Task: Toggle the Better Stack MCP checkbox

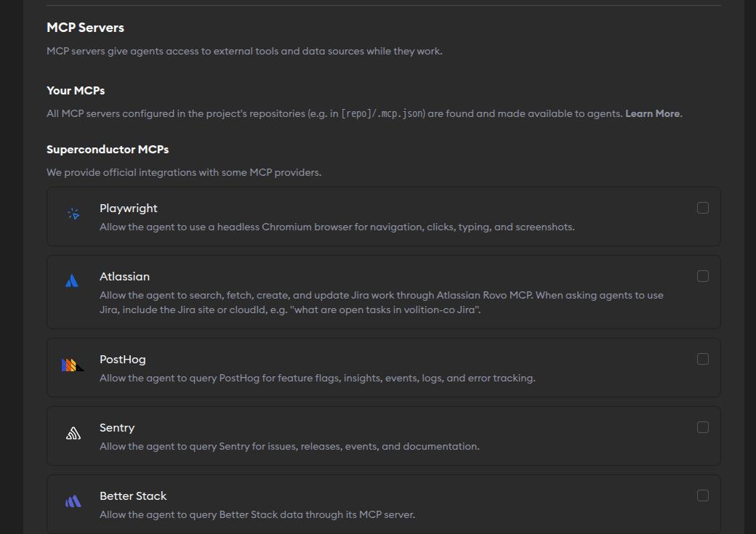Action: (x=702, y=495)
